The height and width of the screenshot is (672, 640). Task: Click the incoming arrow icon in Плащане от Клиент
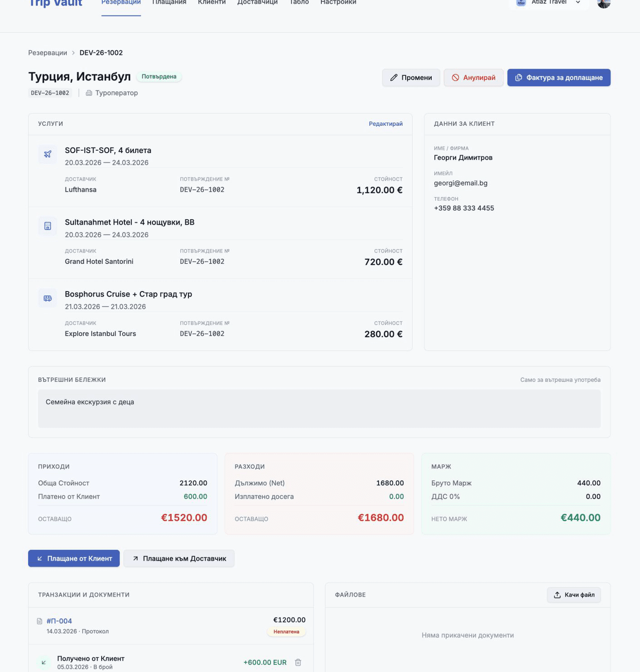[39, 558]
